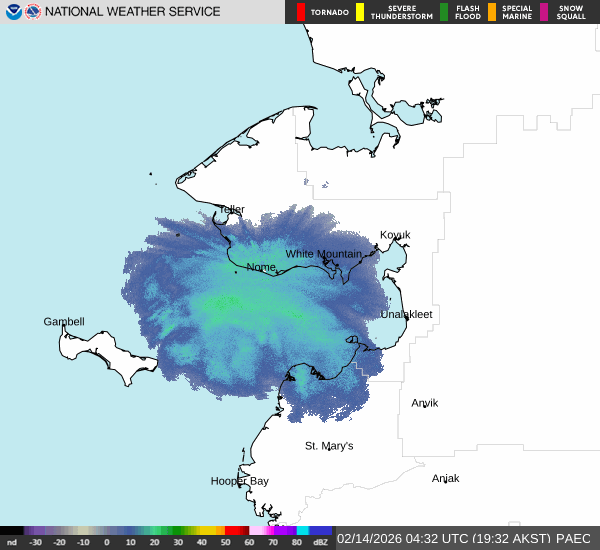The image size is (600, 550).
Task: Select the St. Mary's map label
Action: click(329, 446)
